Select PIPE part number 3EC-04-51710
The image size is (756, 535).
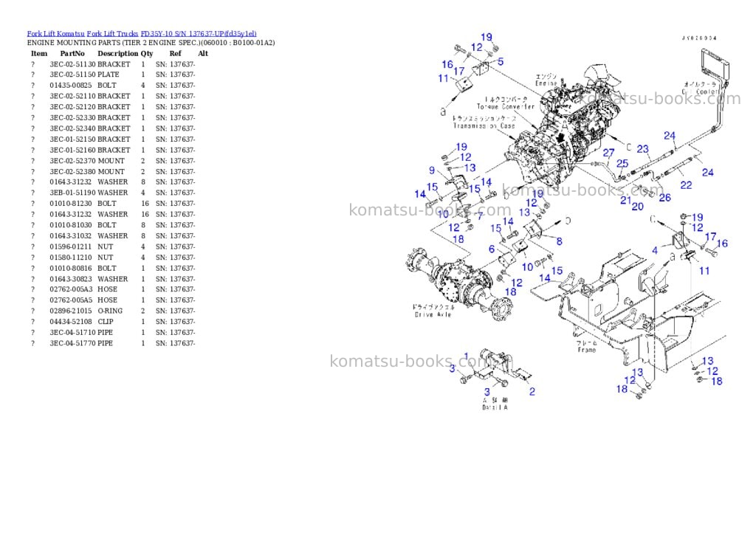[72, 333]
